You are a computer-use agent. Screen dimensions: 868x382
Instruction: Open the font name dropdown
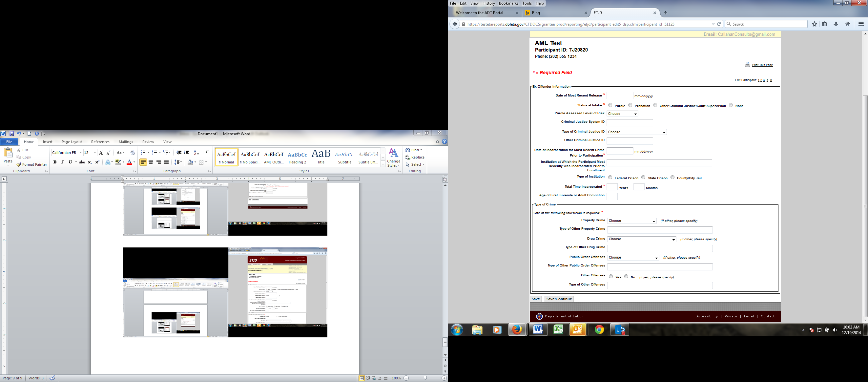[81, 153]
